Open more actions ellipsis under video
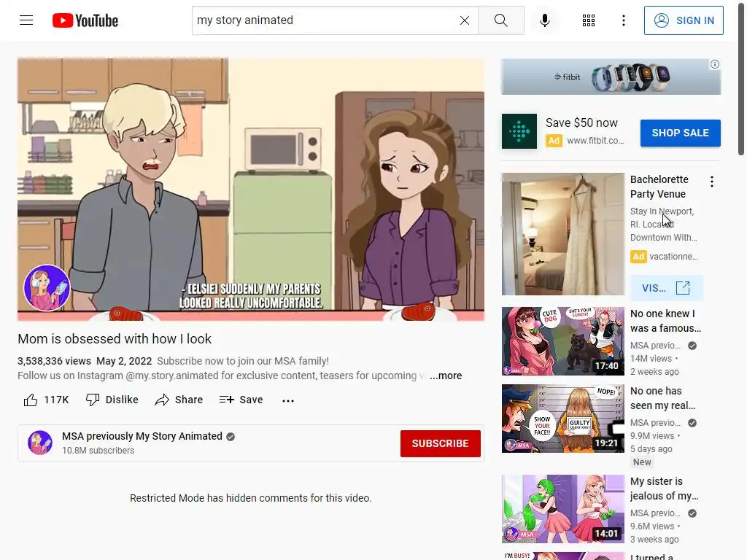 288,400
